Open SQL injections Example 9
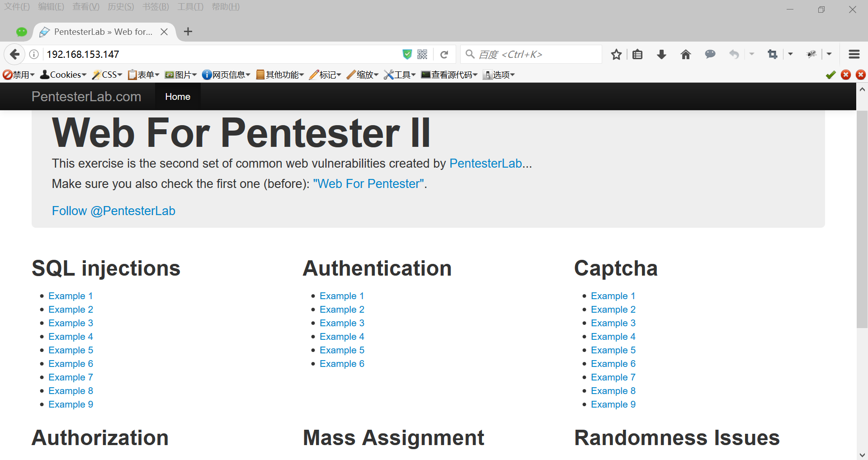Screen dimensions: 868x460 71,404
